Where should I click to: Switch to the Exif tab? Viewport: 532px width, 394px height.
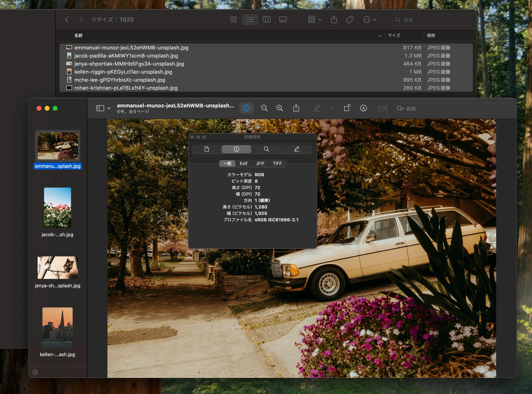coord(243,163)
